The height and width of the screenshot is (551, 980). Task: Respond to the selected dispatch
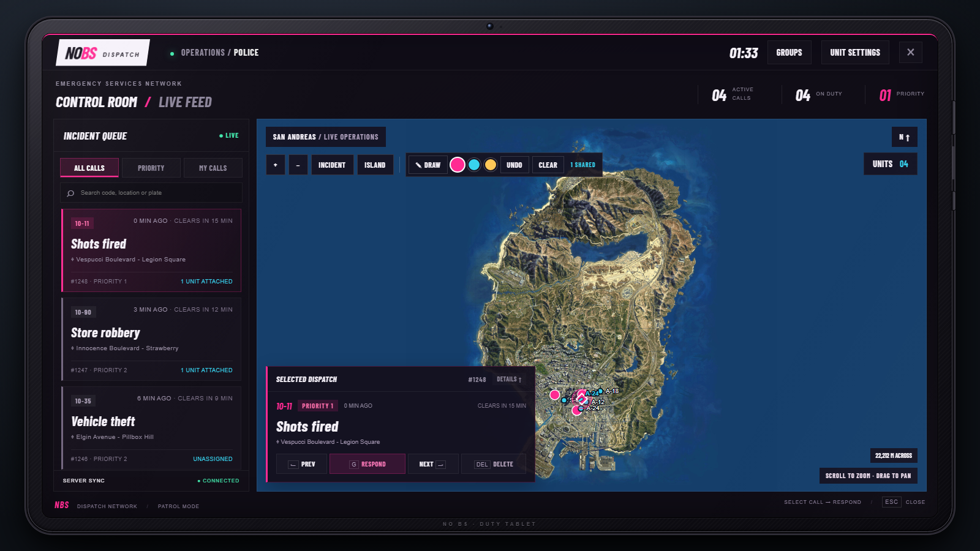pos(367,464)
